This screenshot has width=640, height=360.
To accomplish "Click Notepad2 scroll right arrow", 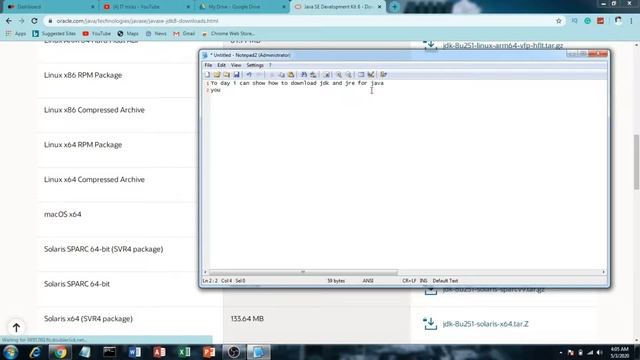I will click(x=604, y=272).
